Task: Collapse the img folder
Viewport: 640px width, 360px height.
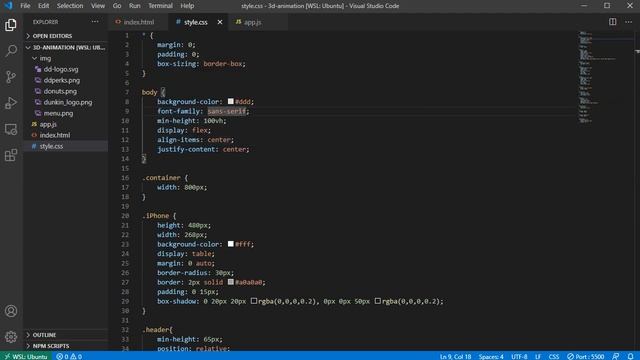Action: [45, 58]
